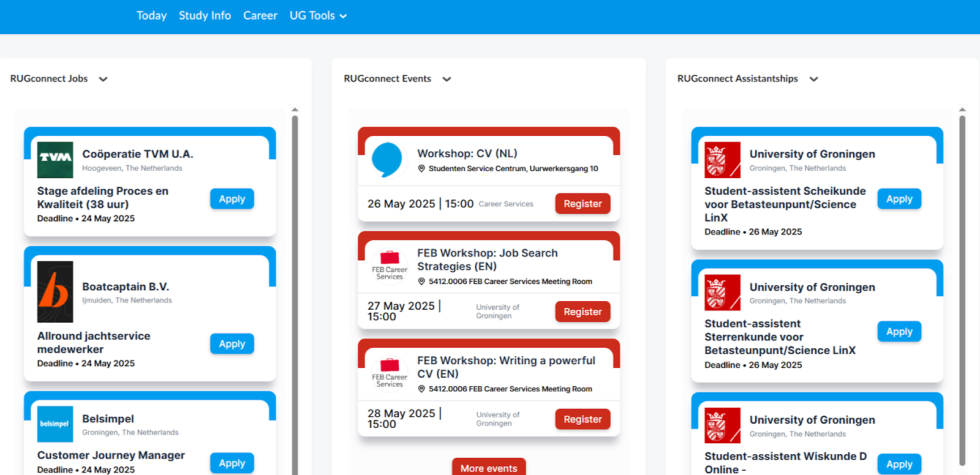The height and width of the screenshot is (475, 980).
Task: Apply for Stage afdeling Proces en Kwaliteit
Action: click(232, 199)
